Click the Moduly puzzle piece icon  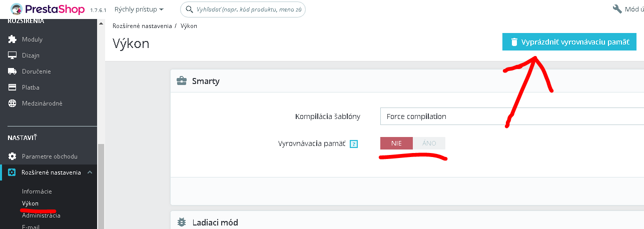pyautogui.click(x=13, y=39)
